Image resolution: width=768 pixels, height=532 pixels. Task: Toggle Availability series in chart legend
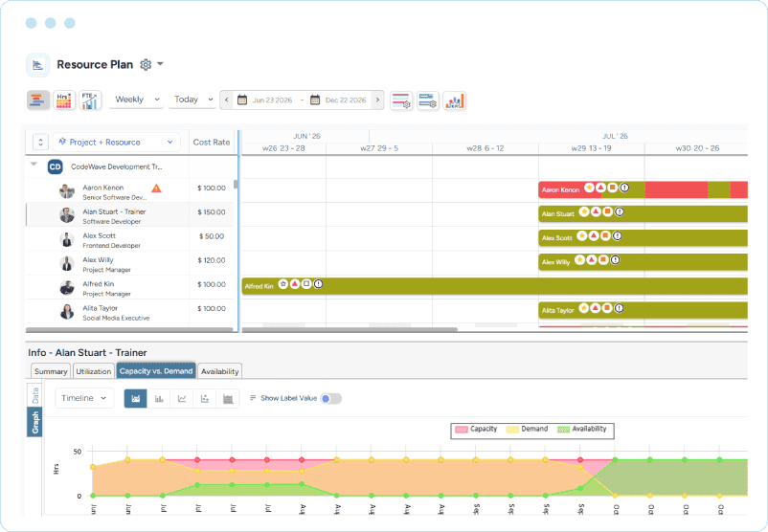(582, 430)
